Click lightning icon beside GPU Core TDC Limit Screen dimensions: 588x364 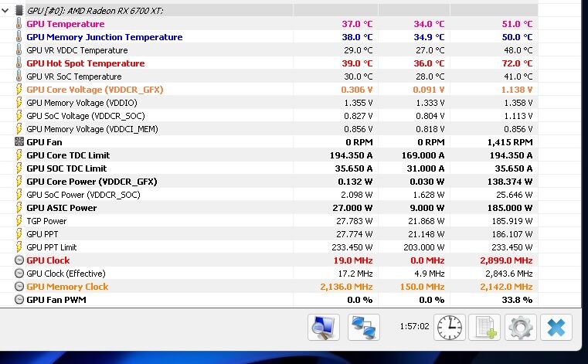point(19,155)
